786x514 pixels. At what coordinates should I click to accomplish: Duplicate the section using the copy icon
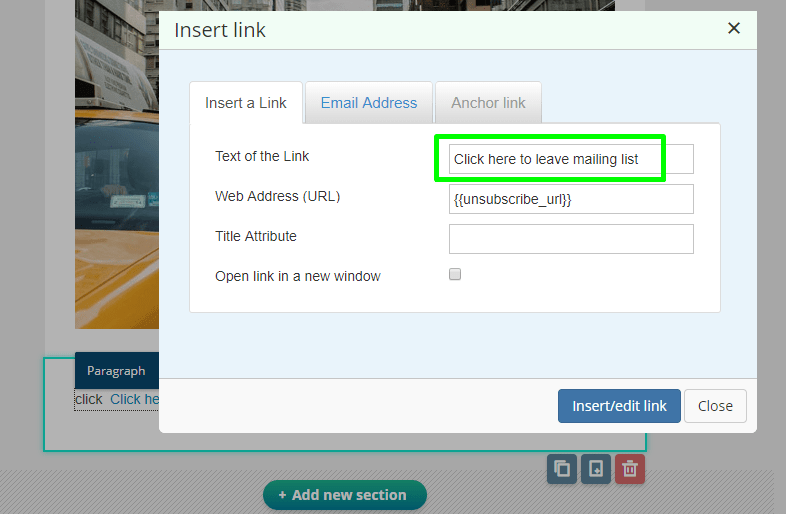[x=562, y=469]
